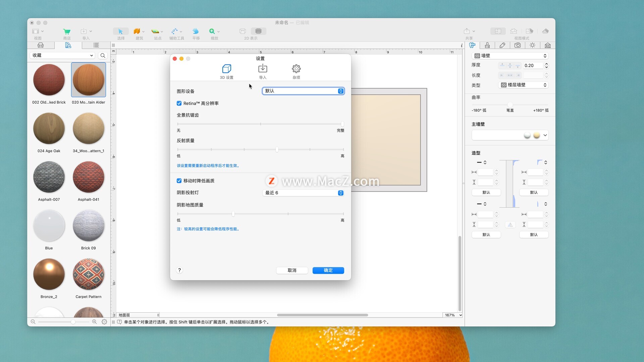Open the camera inspector tab
Image resolution: width=644 pixels, height=362 pixels.
518,45
